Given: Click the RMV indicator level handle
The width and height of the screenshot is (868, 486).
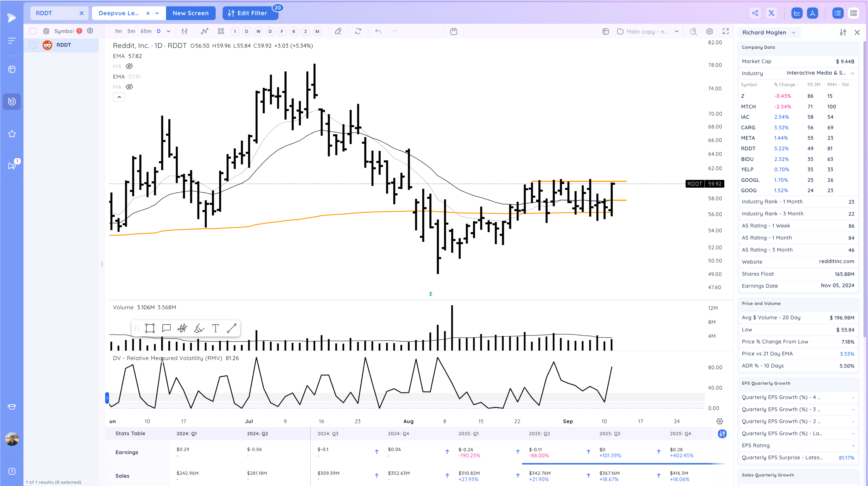Looking at the screenshot, I should tap(107, 398).
